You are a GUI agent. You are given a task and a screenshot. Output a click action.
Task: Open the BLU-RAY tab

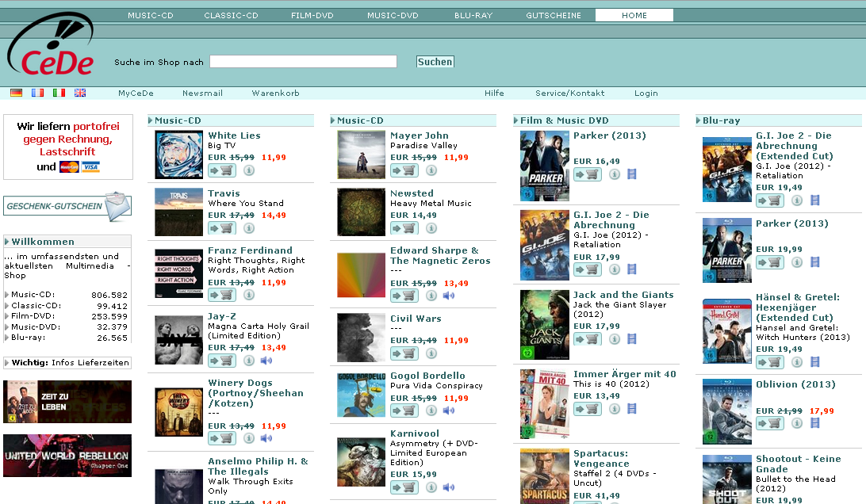tap(473, 16)
